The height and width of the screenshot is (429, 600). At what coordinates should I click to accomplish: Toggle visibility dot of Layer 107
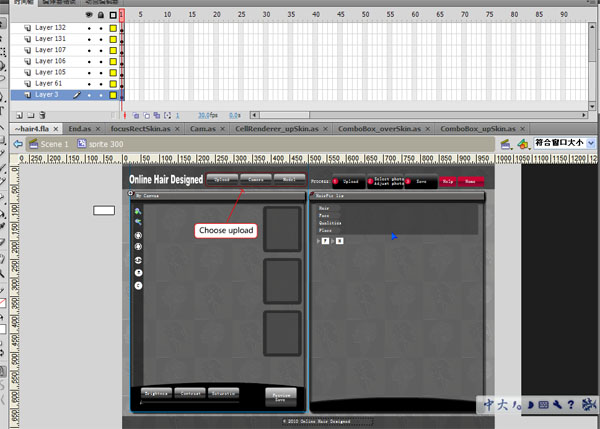[89, 51]
